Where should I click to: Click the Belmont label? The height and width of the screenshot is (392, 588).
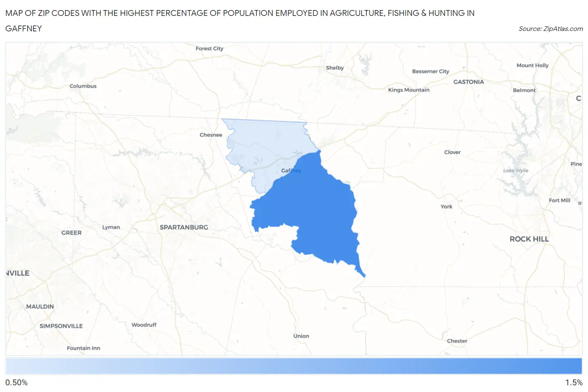point(524,90)
